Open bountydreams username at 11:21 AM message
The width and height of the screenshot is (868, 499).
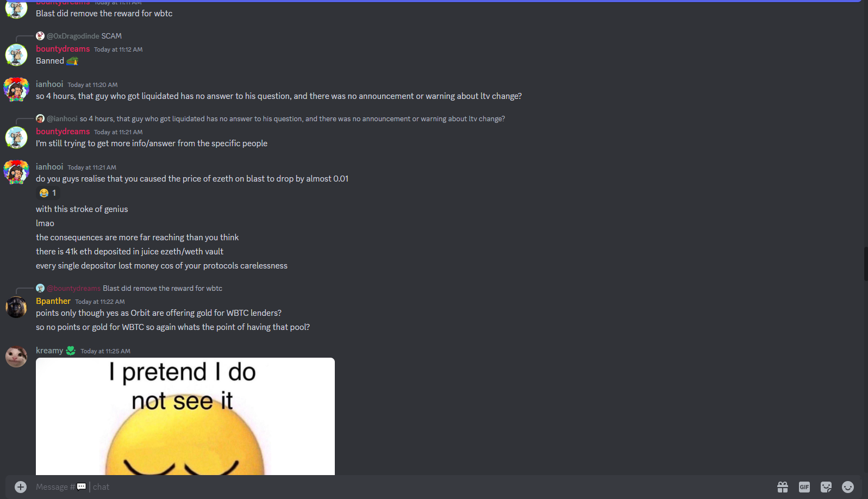point(63,132)
